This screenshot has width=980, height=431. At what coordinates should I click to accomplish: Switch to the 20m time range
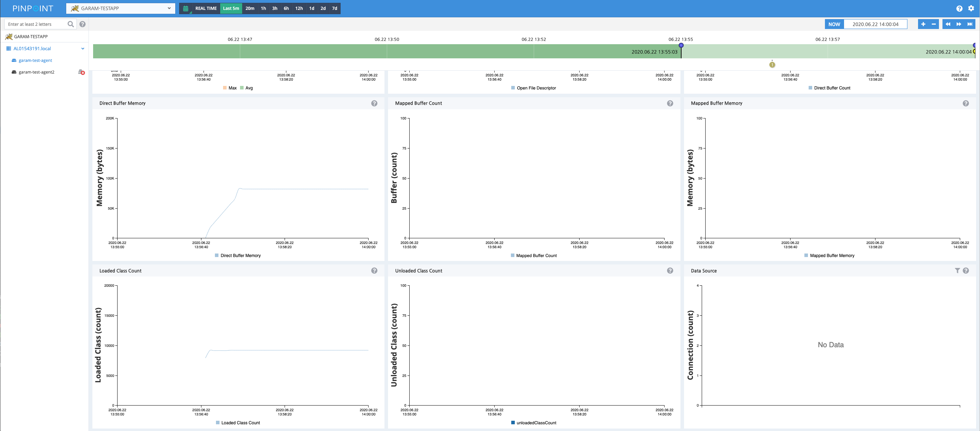(x=250, y=8)
